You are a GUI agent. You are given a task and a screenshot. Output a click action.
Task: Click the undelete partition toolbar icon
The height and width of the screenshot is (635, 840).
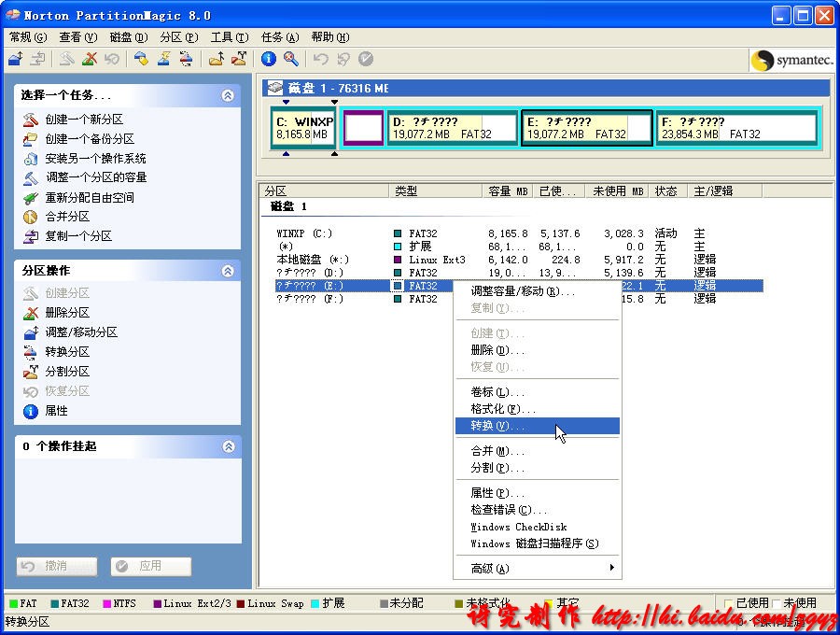(112, 59)
